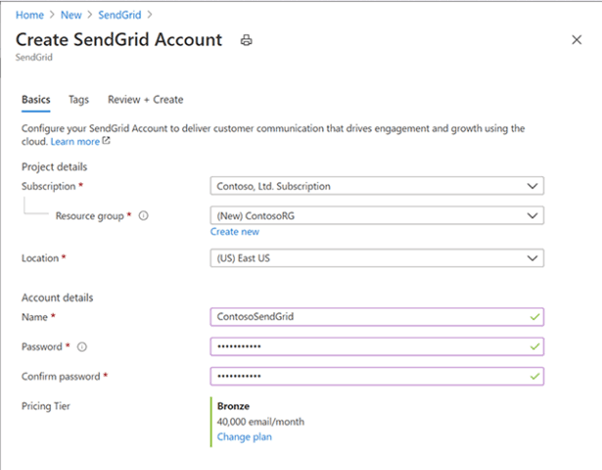Click the Learn more link

tap(74, 142)
